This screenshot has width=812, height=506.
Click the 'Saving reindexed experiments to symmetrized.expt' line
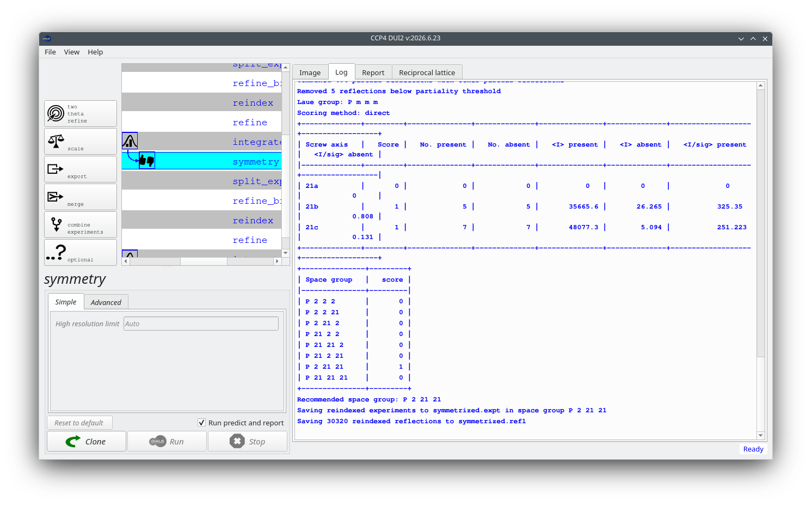(x=452, y=410)
